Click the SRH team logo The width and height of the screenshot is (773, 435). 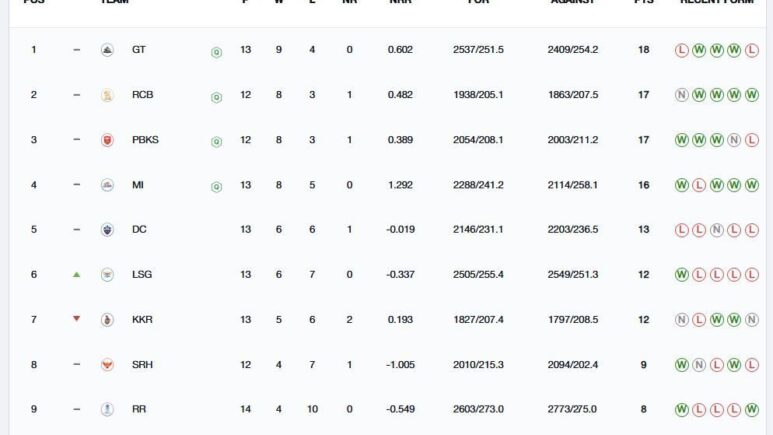click(107, 364)
